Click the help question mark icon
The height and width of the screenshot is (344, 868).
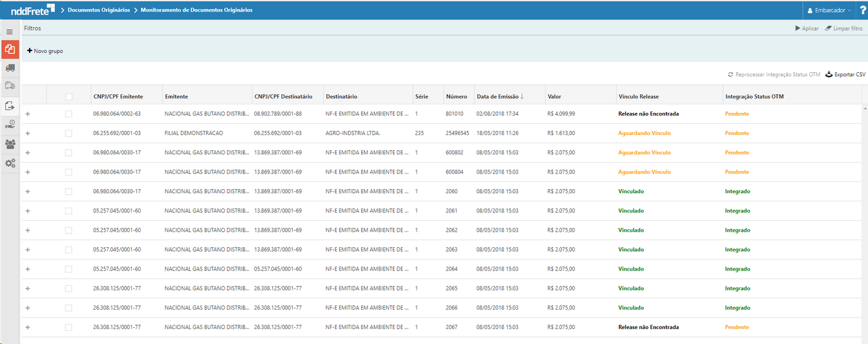(x=862, y=10)
